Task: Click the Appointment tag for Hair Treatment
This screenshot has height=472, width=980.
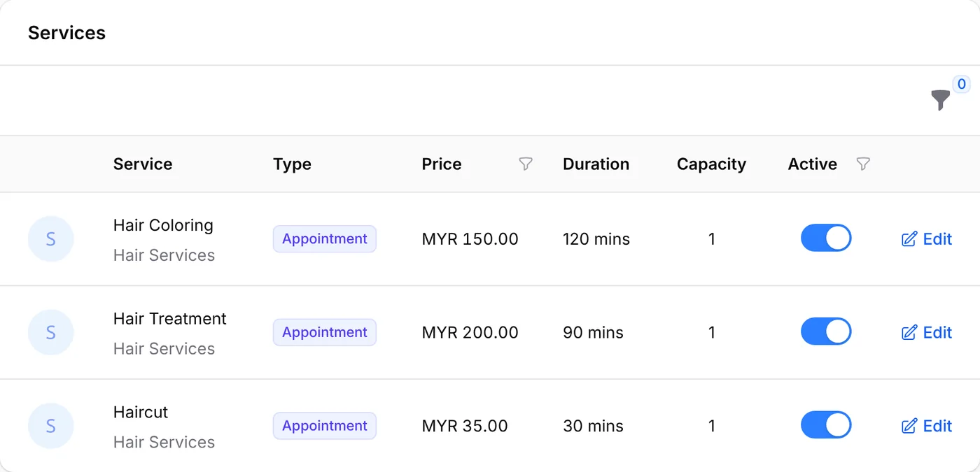Action: (325, 332)
